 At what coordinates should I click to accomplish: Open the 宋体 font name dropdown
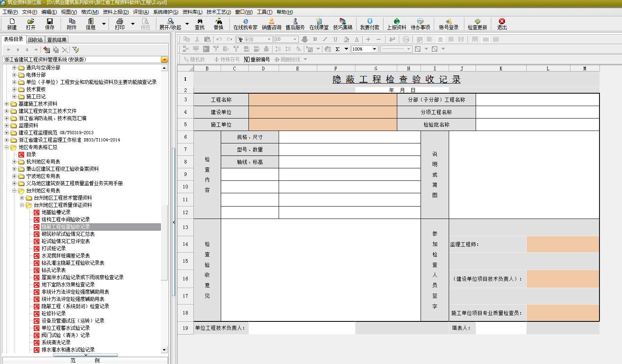tap(269, 39)
